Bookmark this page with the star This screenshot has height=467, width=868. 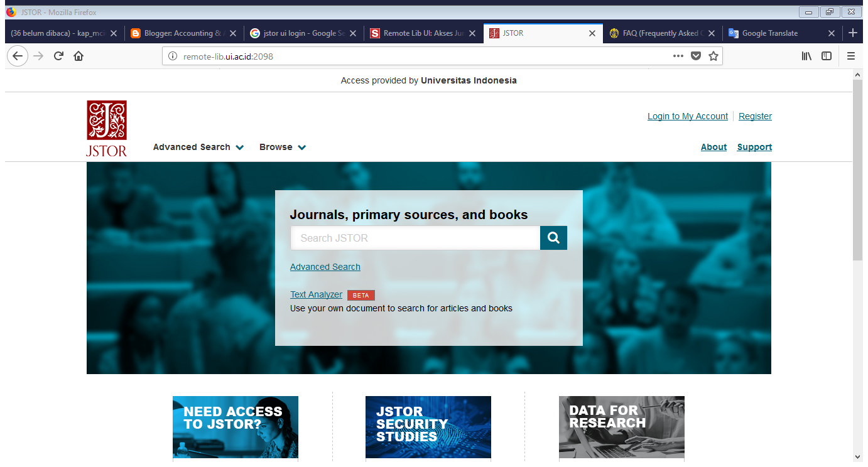(713, 56)
